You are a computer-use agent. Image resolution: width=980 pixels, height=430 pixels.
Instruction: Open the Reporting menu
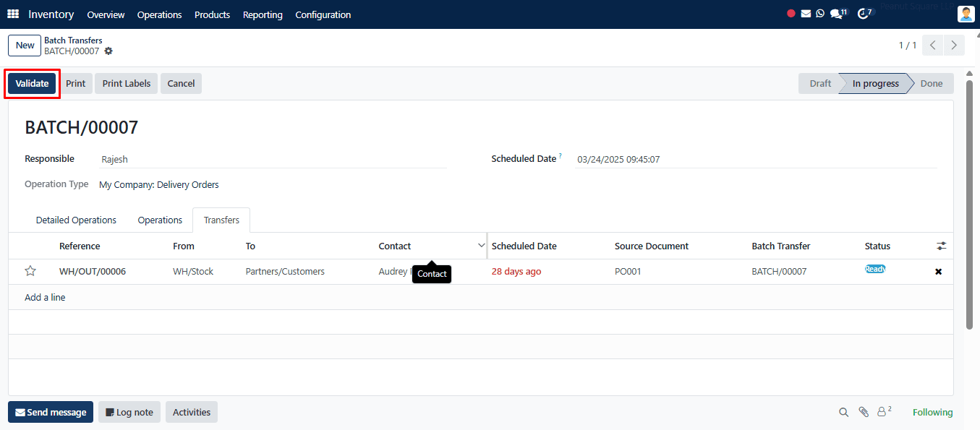tap(263, 14)
